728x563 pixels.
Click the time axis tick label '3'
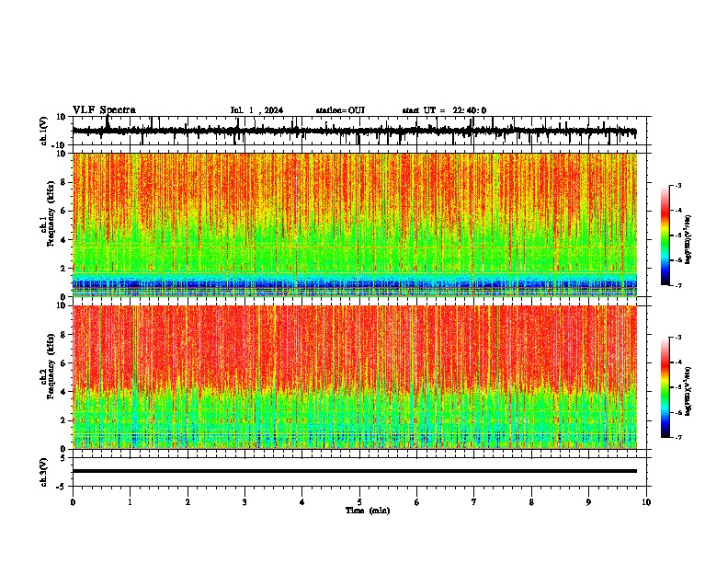coord(245,502)
